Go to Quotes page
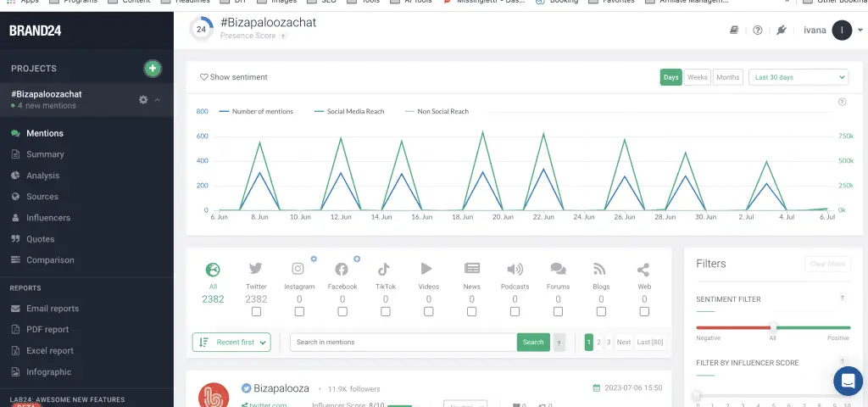Image resolution: width=868 pixels, height=407 pixels. (41, 239)
